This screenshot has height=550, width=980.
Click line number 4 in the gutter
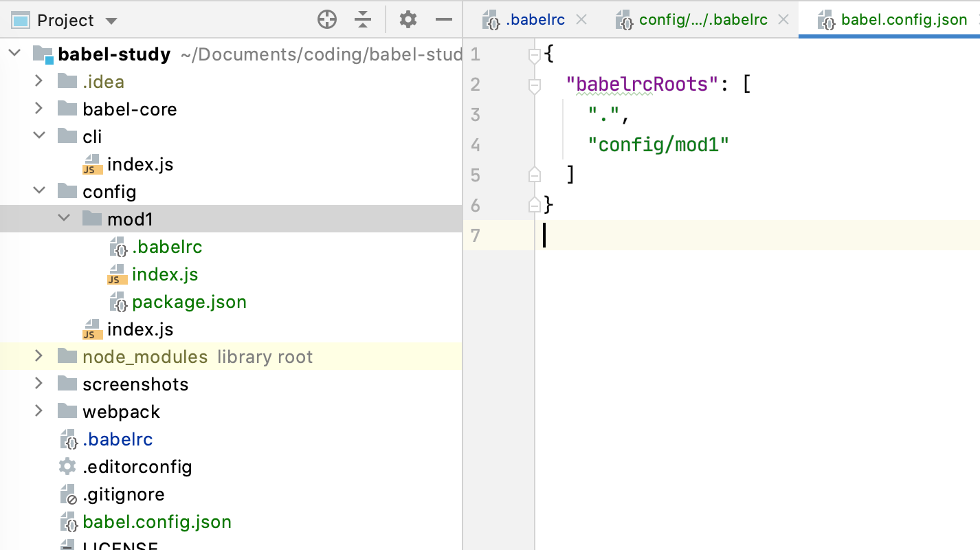(x=476, y=145)
